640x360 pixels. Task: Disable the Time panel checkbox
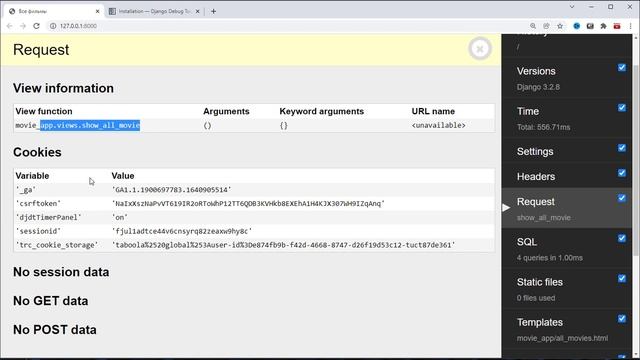(622, 108)
